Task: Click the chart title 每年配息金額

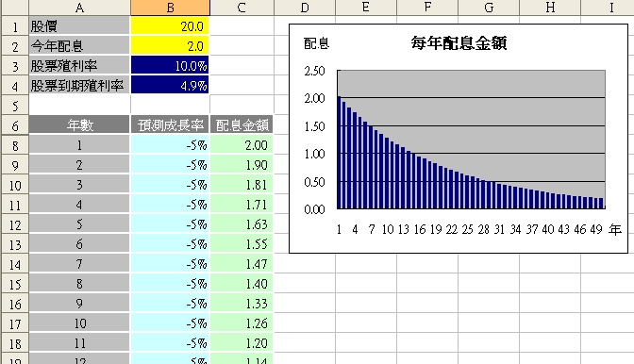Action: pyautogui.click(x=459, y=42)
